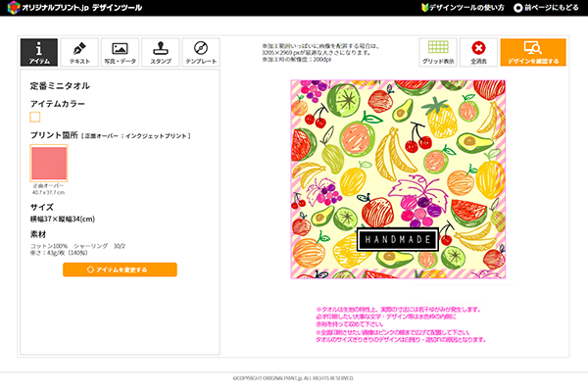Click the magnifier monitor icon on confirm button
The width and height of the screenshot is (588, 392).
[x=533, y=48]
